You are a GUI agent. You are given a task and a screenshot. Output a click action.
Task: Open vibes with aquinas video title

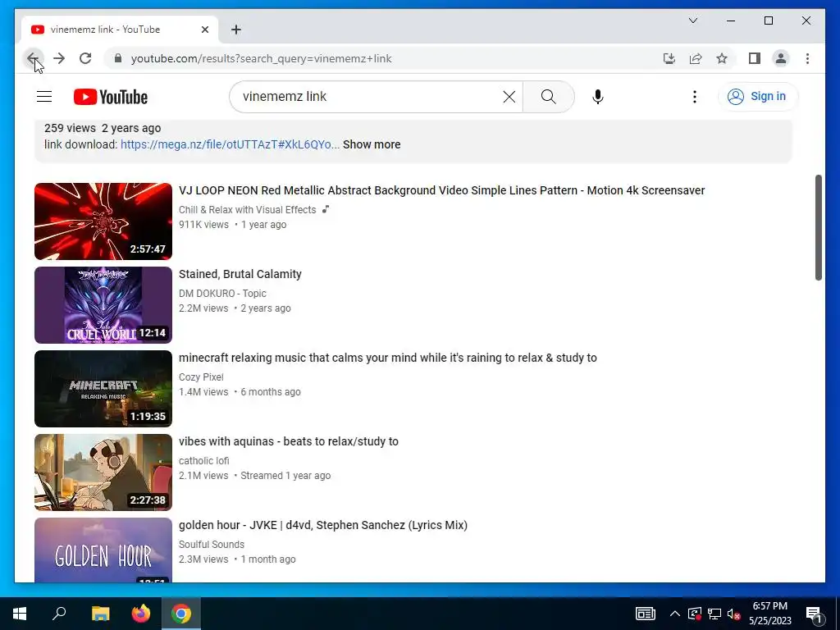pyautogui.click(x=288, y=441)
